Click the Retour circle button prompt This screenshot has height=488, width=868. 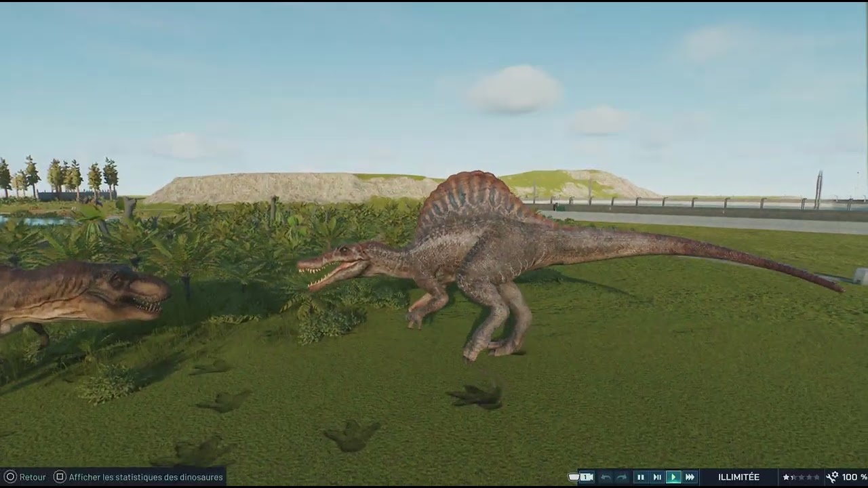click(x=10, y=477)
